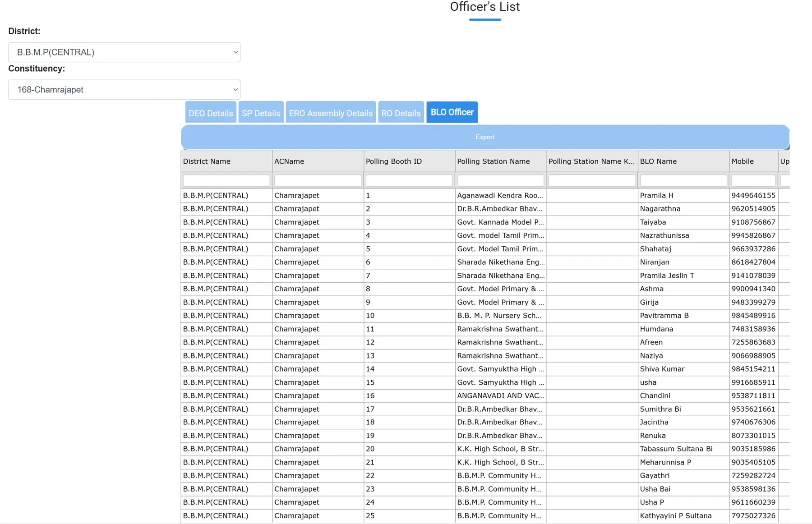Sort by Polling Station Name header
This screenshot has width=812, height=524.
[x=501, y=161]
